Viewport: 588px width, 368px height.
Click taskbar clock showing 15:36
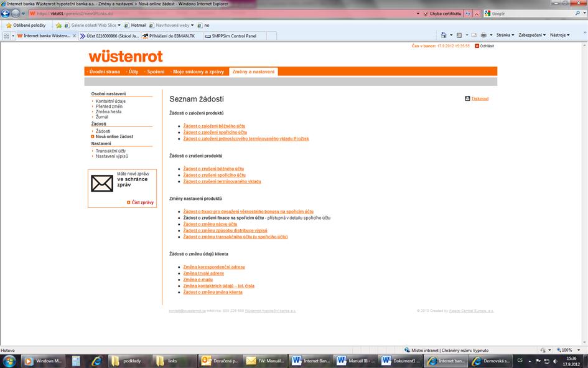point(571,361)
